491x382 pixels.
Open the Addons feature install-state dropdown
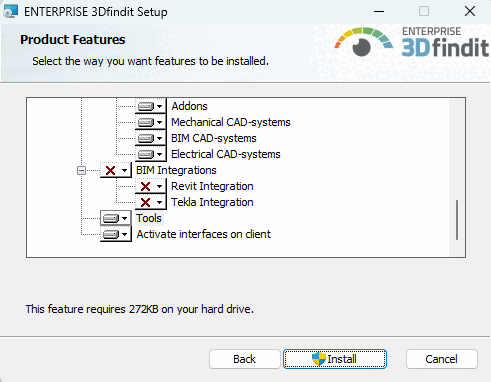coord(150,106)
